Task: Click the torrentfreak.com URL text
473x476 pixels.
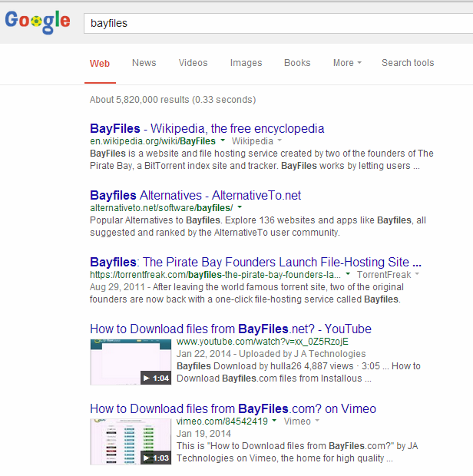Action: click(215, 275)
